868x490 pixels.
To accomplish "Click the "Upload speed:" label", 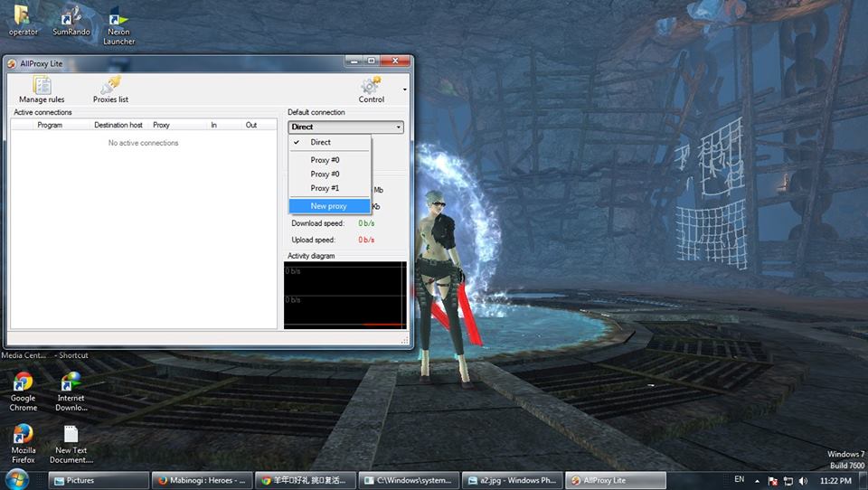I will pos(314,240).
